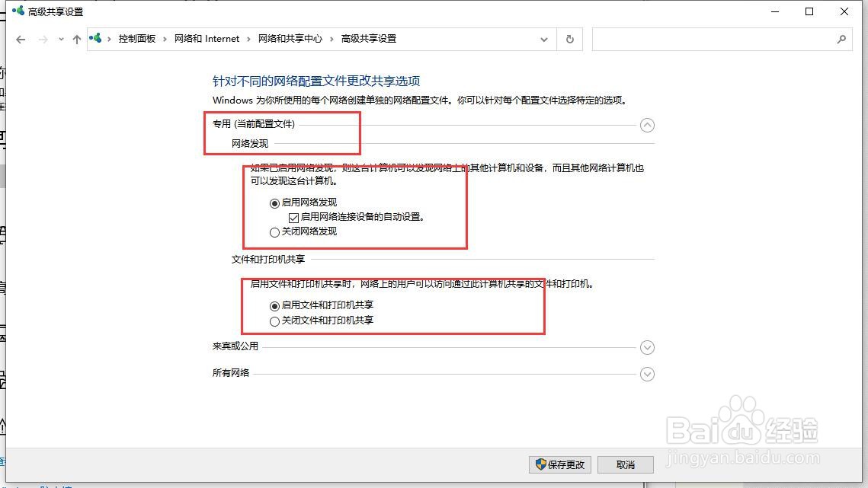Click the up-one-level arrow

click(77, 39)
